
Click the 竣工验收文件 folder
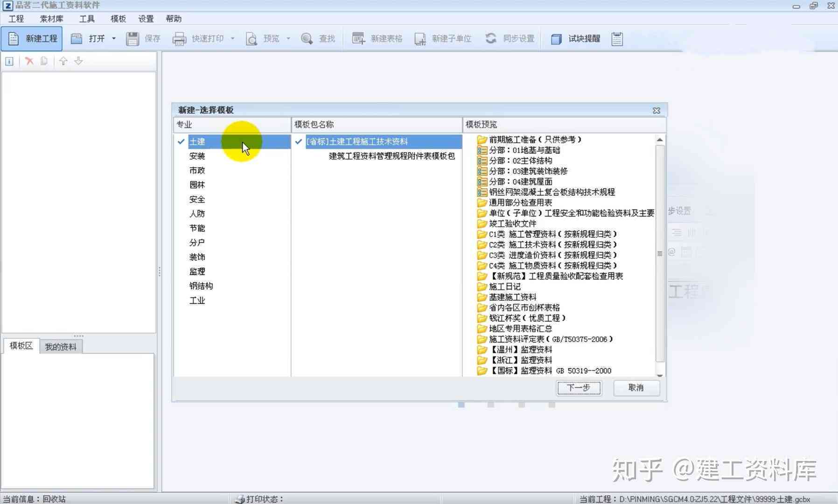pos(512,224)
